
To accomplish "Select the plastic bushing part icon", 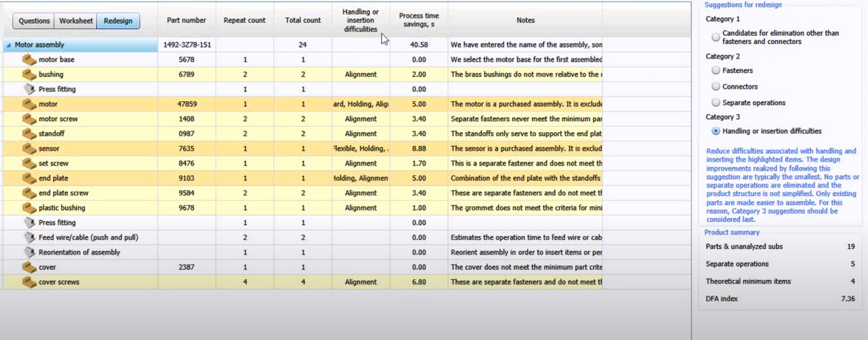I will [29, 208].
